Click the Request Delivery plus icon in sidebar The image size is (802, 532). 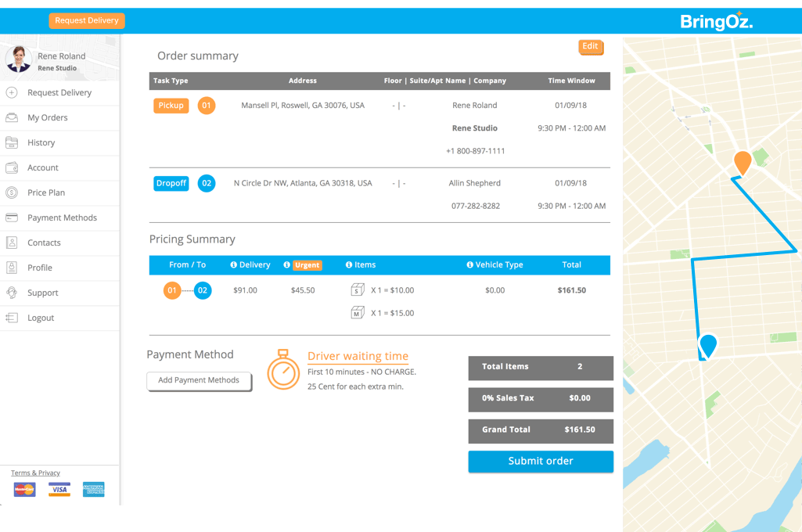pos(12,92)
